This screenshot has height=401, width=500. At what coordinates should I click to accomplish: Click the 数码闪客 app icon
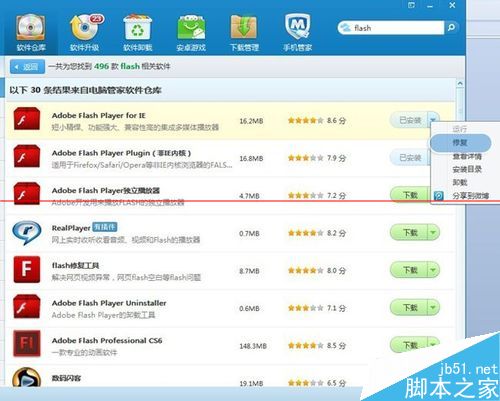(x=27, y=378)
